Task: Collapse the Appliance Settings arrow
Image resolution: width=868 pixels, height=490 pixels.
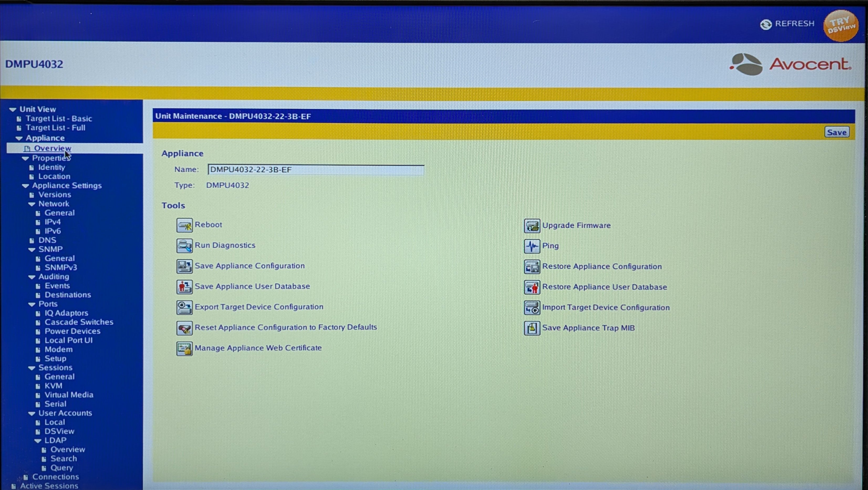Action: pos(25,186)
